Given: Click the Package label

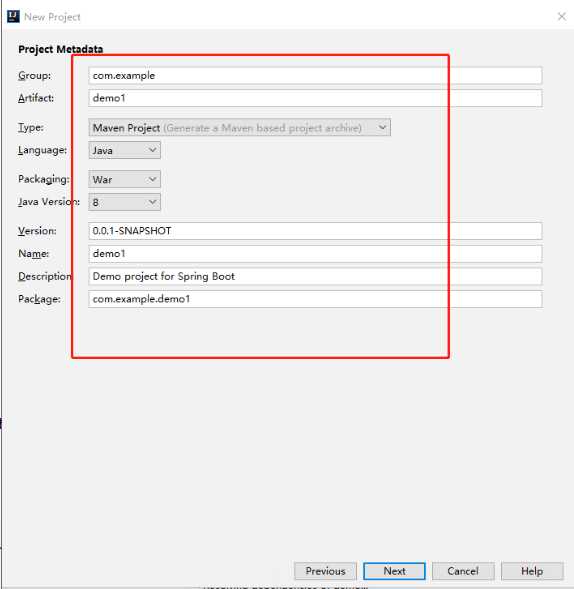Looking at the screenshot, I should point(39,299).
